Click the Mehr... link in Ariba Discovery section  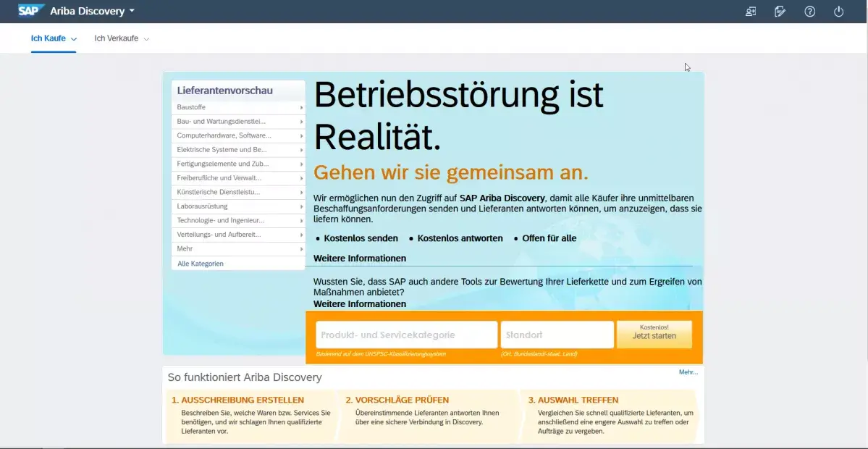688,372
